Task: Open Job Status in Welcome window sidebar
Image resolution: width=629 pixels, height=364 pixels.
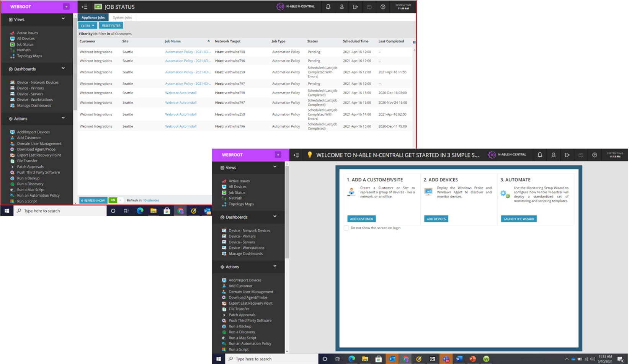Action: (x=237, y=193)
